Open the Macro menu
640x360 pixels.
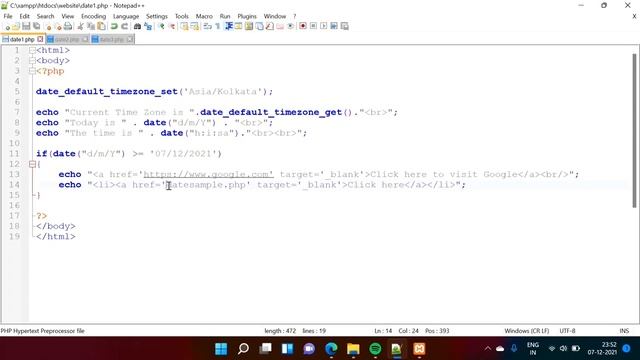[204, 16]
